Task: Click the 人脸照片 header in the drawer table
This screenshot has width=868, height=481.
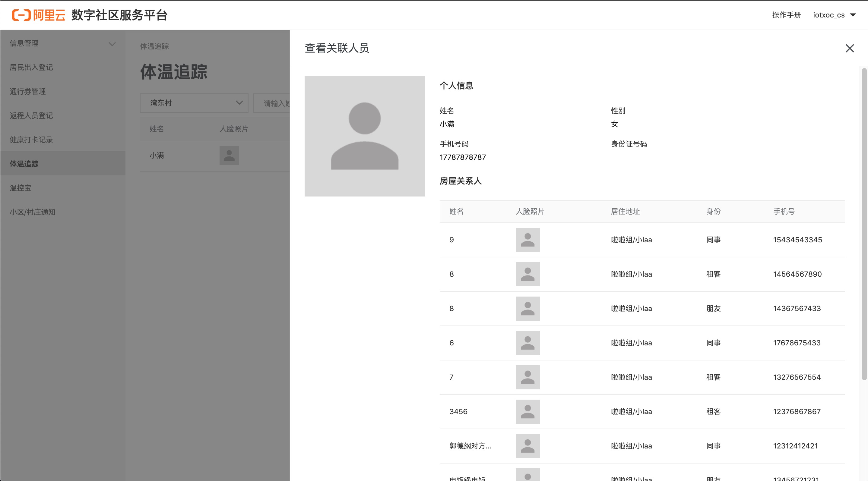Action: [x=530, y=212]
